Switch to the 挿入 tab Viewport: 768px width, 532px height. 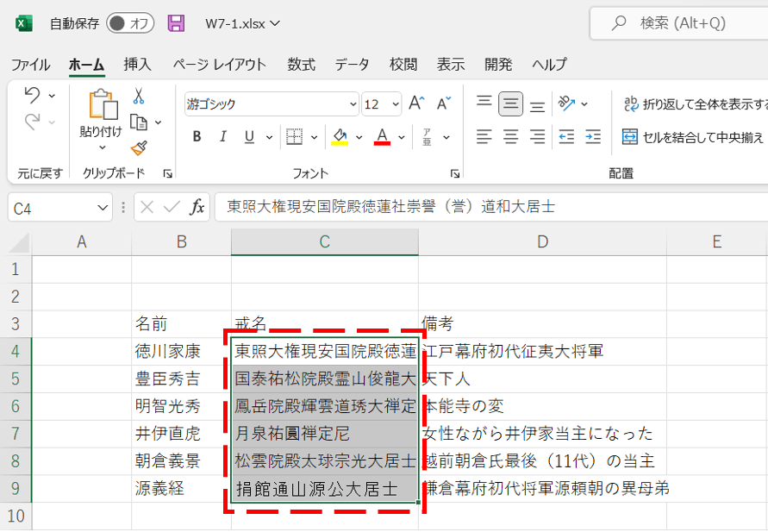137,64
